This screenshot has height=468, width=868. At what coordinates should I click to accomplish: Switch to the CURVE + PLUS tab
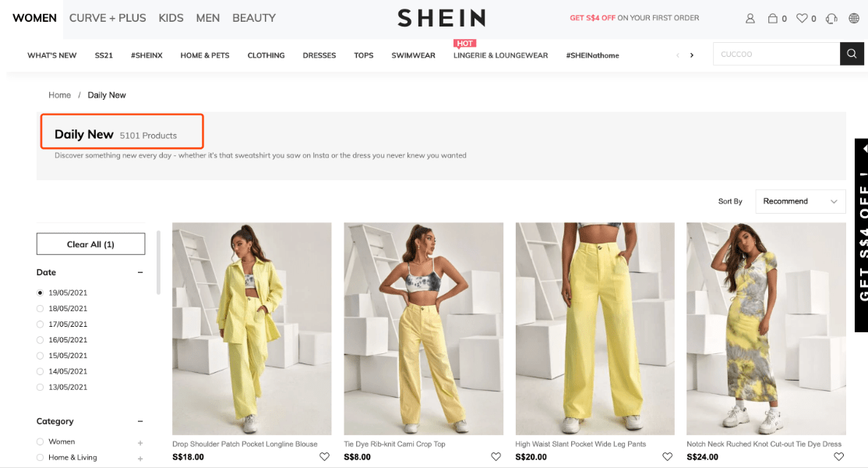(x=108, y=18)
